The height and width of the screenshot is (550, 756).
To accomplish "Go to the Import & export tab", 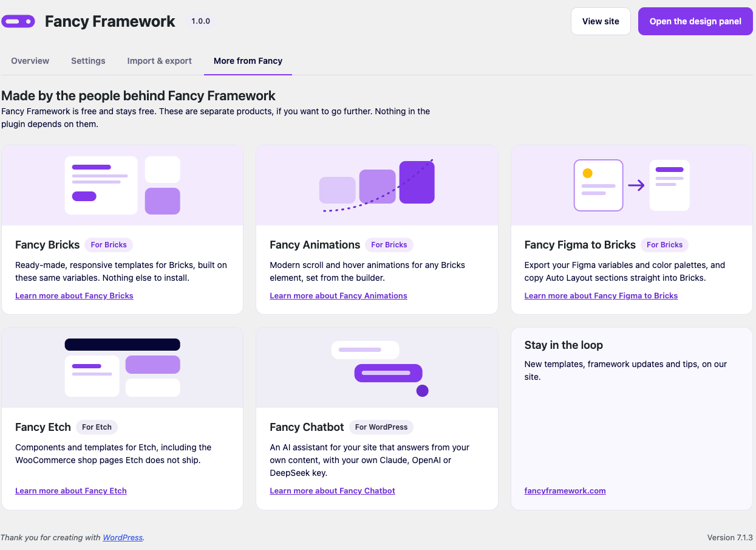I will pyautogui.click(x=160, y=61).
